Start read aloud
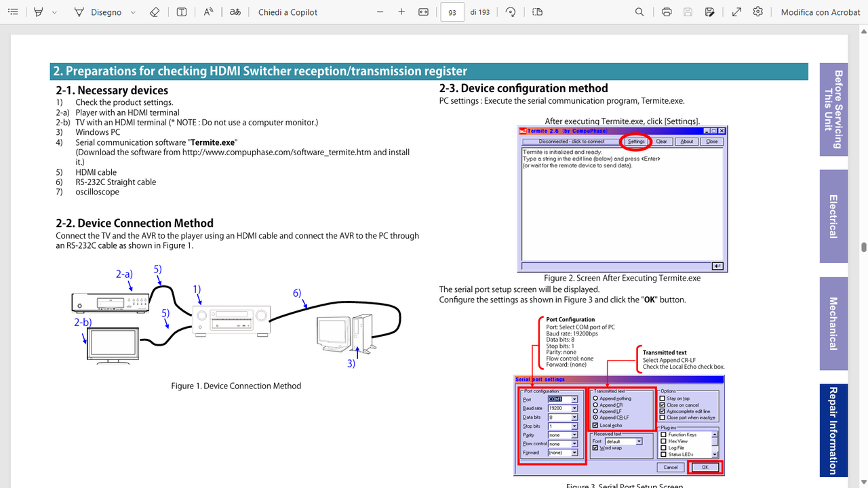This screenshot has width=868, height=488. 208,12
